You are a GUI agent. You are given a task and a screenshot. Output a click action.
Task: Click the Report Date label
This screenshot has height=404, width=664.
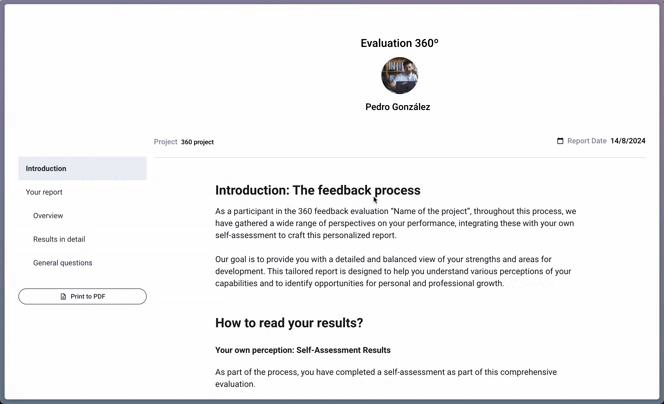point(586,141)
